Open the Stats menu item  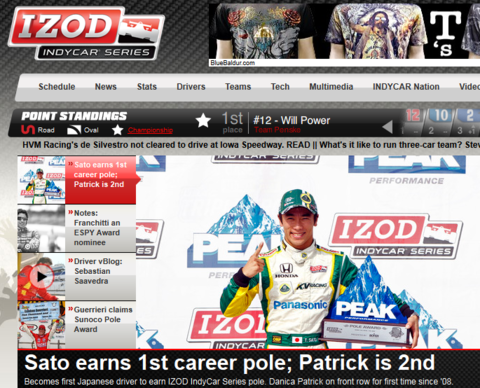pyautogui.click(x=147, y=87)
